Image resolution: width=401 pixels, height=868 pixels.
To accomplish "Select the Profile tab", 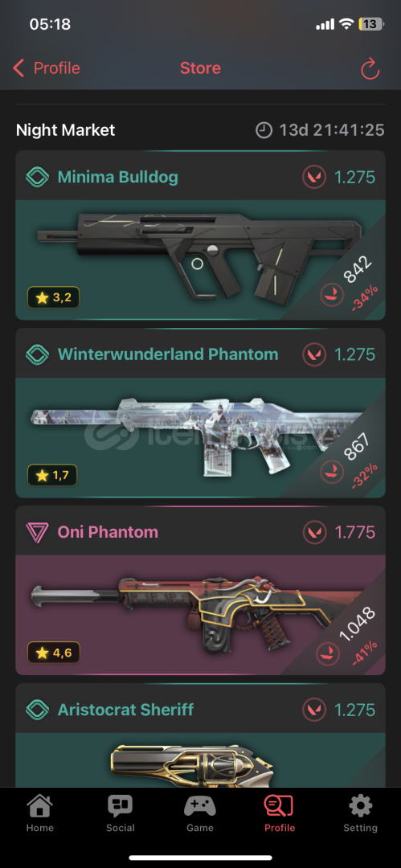I will pos(280,813).
